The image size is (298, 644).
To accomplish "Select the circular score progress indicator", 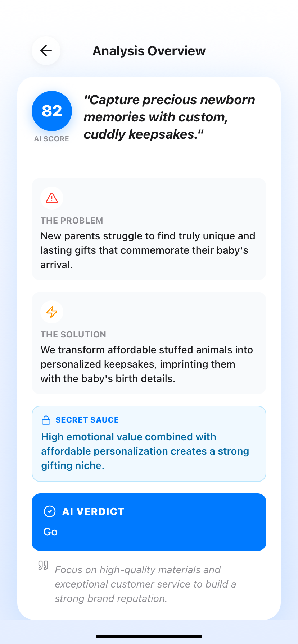I will pos(51,111).
